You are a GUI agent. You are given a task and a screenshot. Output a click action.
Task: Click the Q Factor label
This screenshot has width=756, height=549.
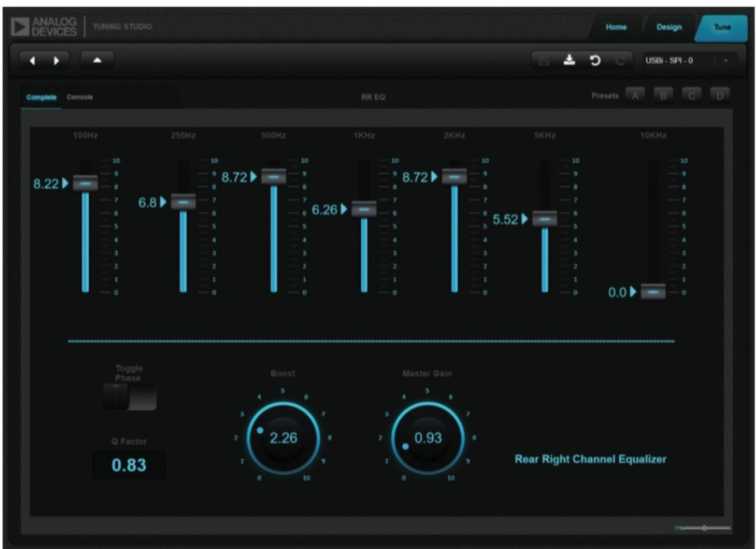pos(128,442)
